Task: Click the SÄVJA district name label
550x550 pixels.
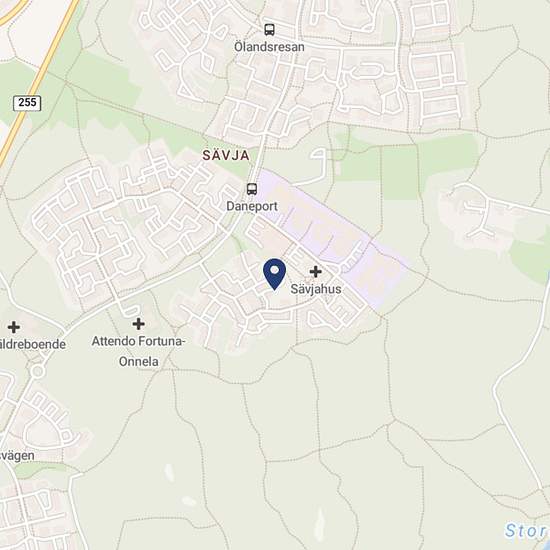Action: (226, 155)
